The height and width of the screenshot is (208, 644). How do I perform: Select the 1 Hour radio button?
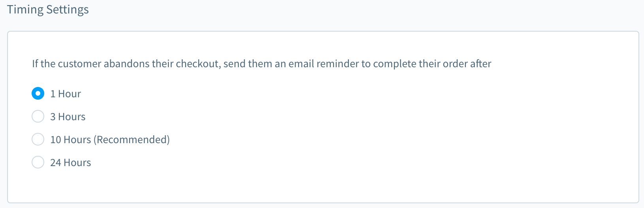[x=38, y=94]
